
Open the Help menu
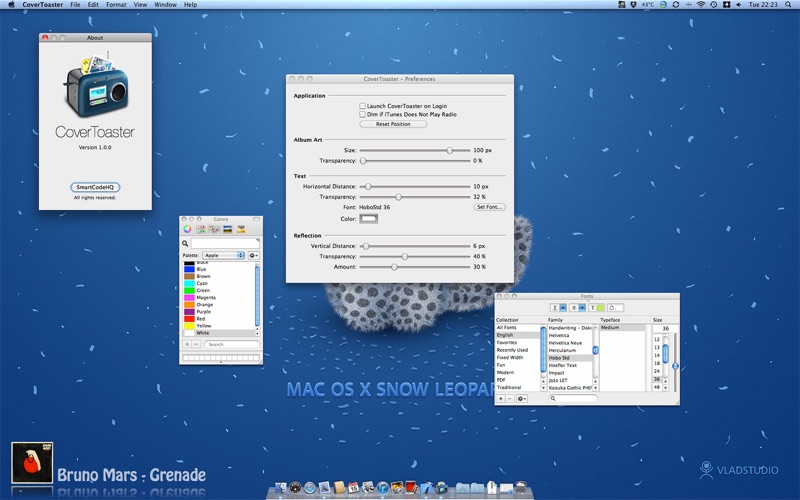[190, 5]
